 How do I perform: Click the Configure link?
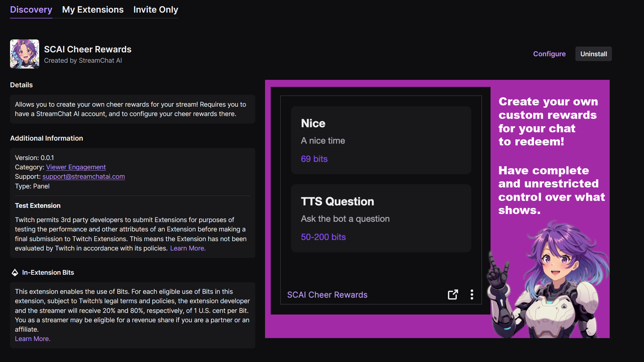point(549,54)
